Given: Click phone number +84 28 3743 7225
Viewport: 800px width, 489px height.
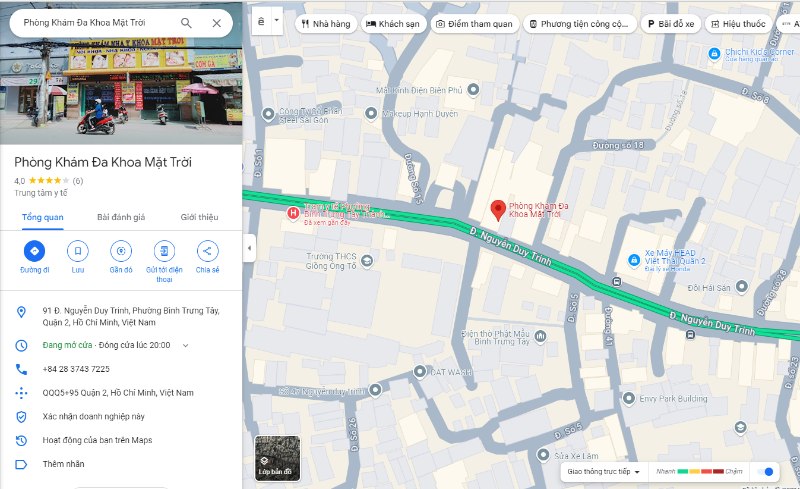Looking at the screenshot, I should tap(76, 369).
